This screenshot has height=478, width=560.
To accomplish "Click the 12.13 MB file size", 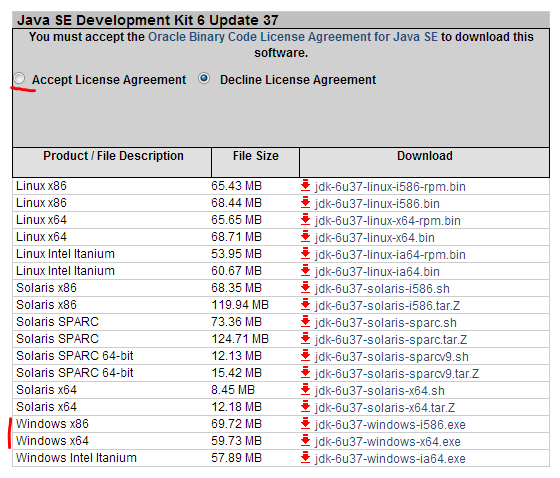I will 236,356.
